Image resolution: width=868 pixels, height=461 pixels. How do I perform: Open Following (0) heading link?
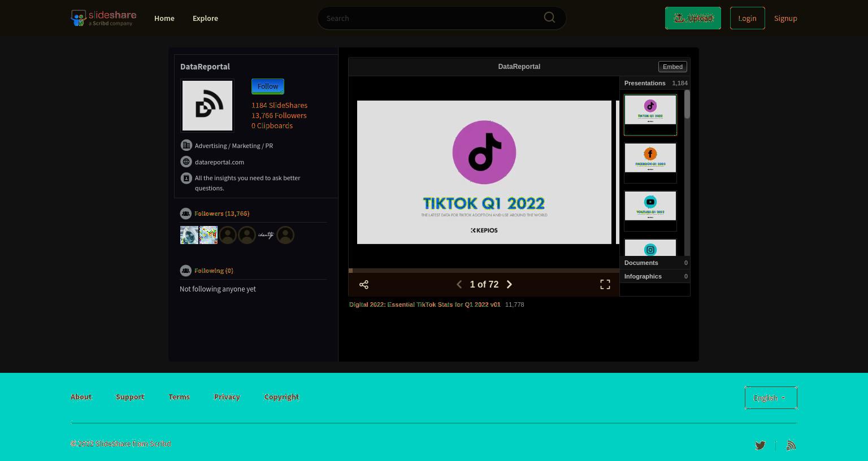(x=214, y=271)
